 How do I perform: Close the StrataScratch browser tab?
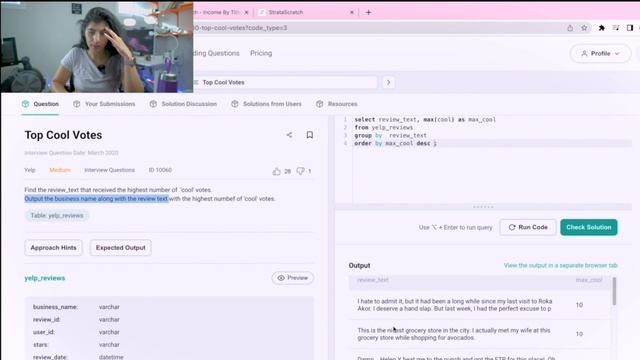[x=352, y=12]
